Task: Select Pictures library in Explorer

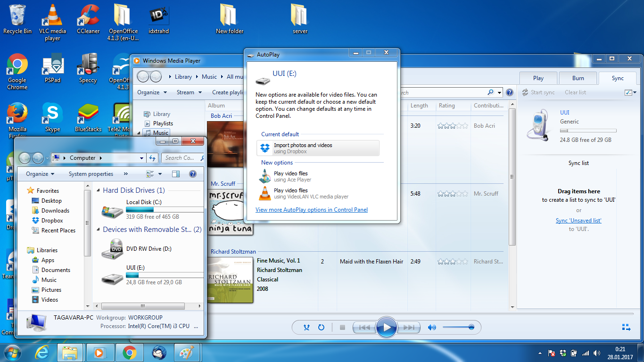Action: [47, 290]
